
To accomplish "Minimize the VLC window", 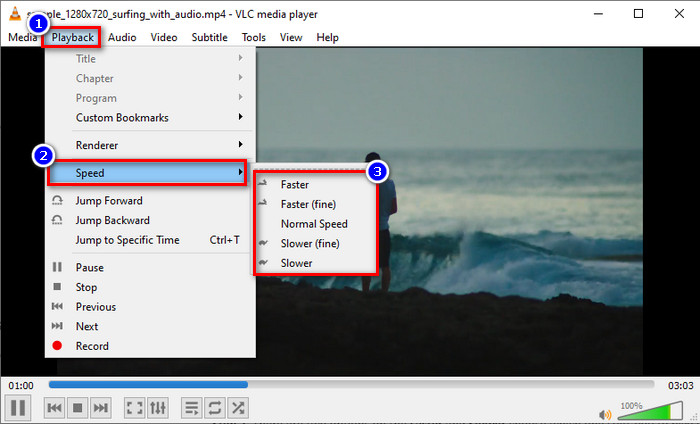I will click(598, 14).
